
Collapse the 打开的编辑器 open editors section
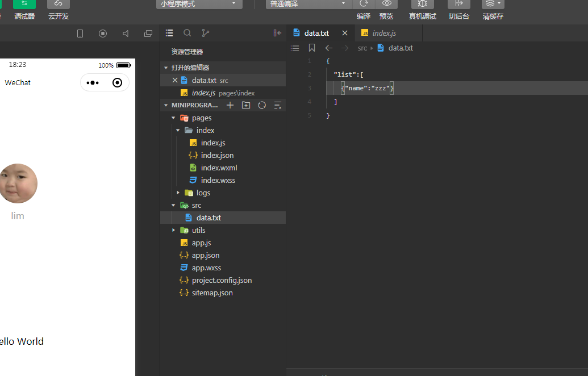[223, 68]
